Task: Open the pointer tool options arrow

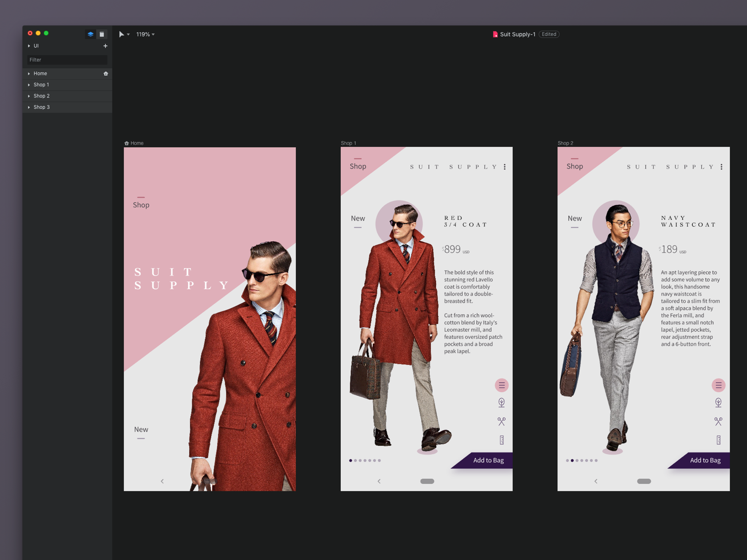Action: (x=128, y=35)
